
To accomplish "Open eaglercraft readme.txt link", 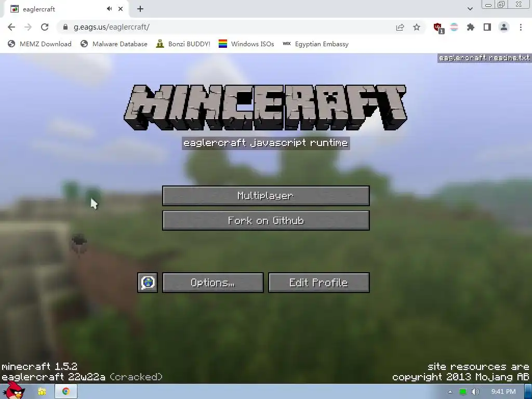I will tap(484, 58).
